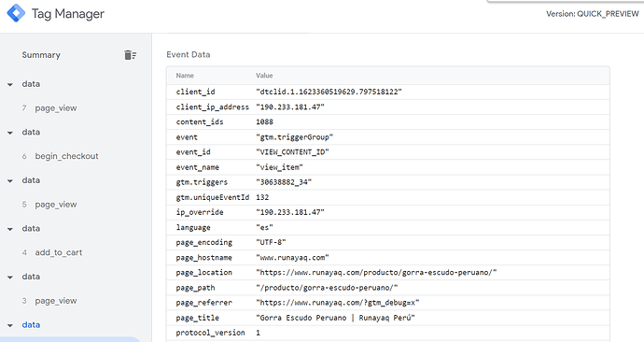Click the page_path value /producto/gorra-escudo-peruano/

point(327,287)
